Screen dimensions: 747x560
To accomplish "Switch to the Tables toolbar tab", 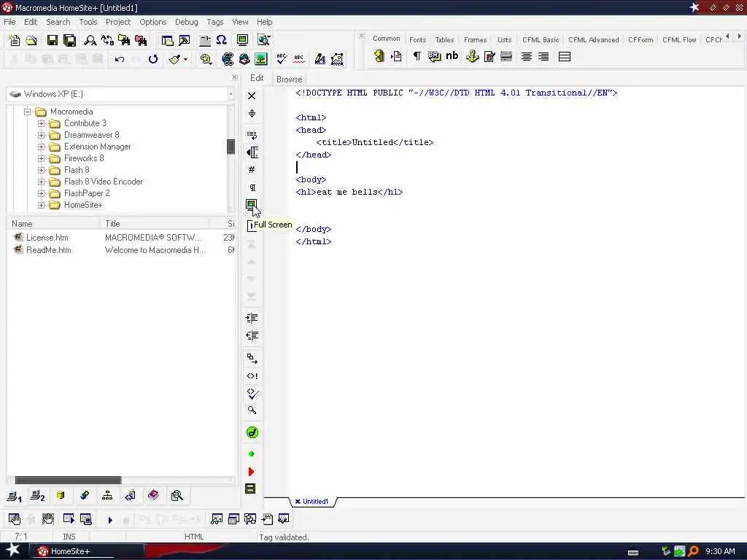I will (x=444, y=40).
